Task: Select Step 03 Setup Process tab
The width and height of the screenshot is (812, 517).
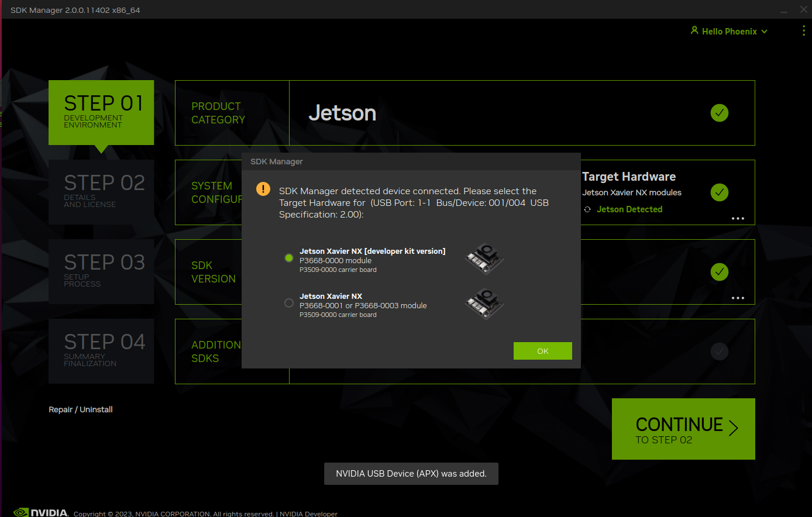Action: pos(101,271)
